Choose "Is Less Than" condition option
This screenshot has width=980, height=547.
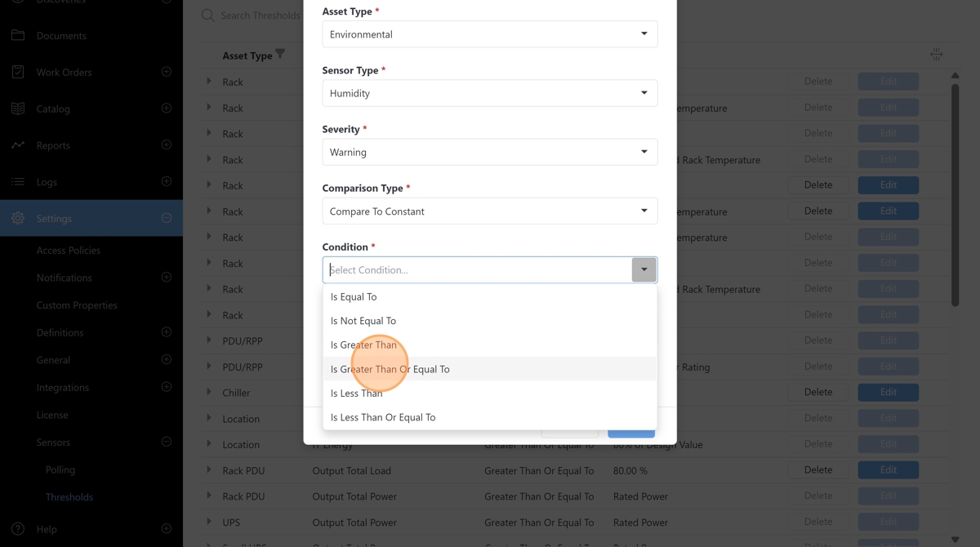click(x=356, y=393)
